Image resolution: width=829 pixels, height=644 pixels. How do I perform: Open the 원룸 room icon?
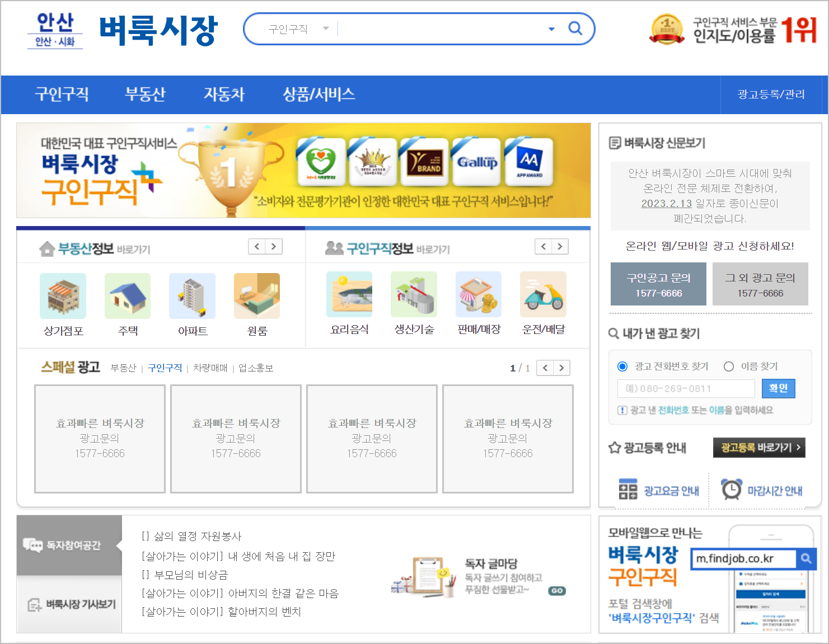click(257, 296)
